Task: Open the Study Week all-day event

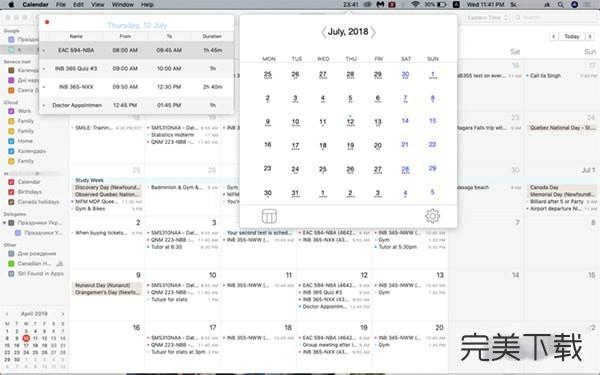Action: coord(89,180)
